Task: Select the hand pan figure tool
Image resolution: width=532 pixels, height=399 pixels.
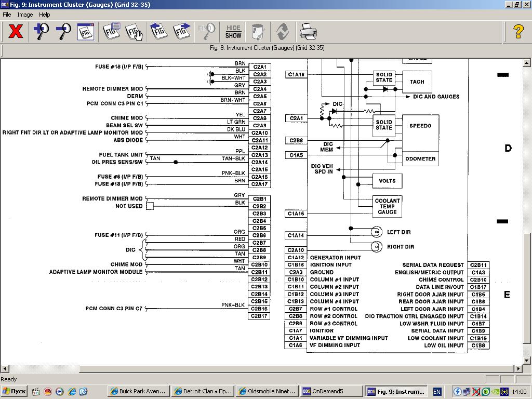Action: (x=134, y=32)
